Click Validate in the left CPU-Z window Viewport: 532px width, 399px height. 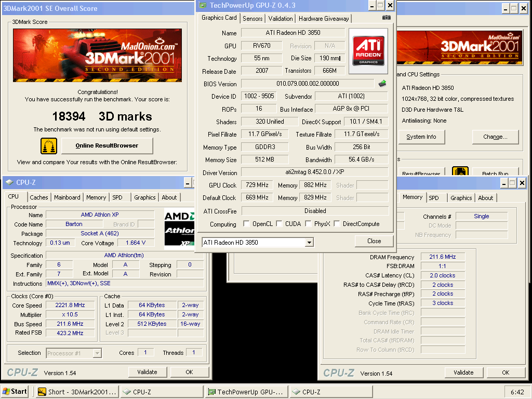[147, 372]
